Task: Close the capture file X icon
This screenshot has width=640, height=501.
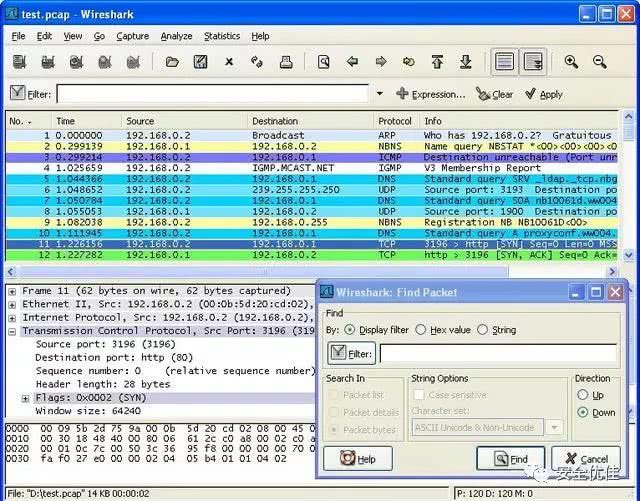Action: (x=229, y=62)
